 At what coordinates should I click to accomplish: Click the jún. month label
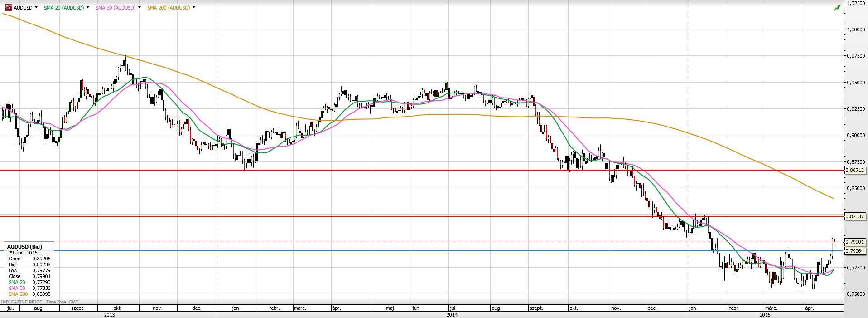[x=416, y=308]
